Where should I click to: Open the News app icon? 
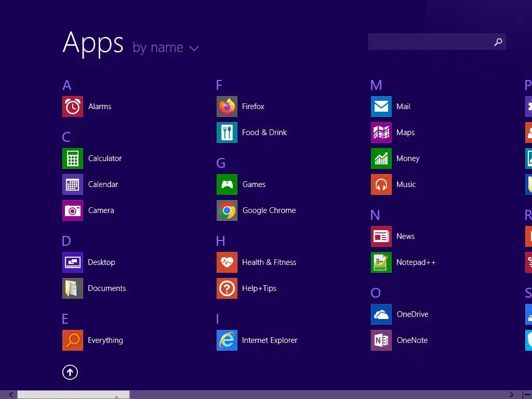tap(381, 236)
